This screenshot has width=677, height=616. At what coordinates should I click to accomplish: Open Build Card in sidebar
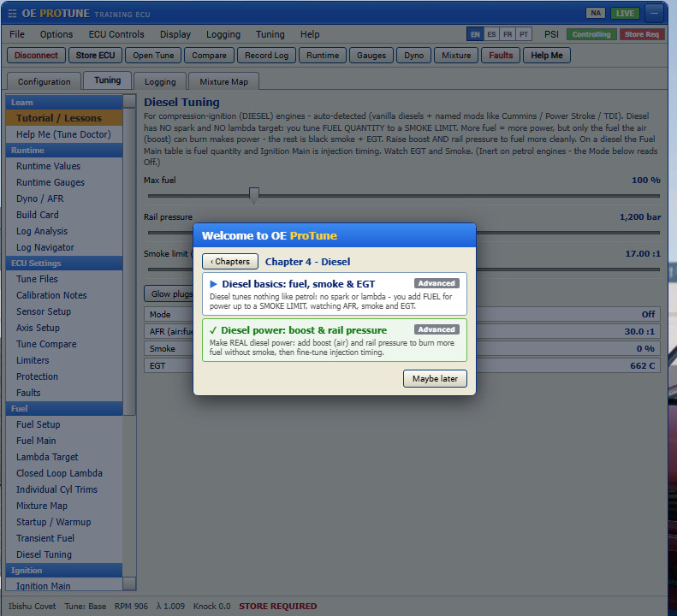click(64, 215)
